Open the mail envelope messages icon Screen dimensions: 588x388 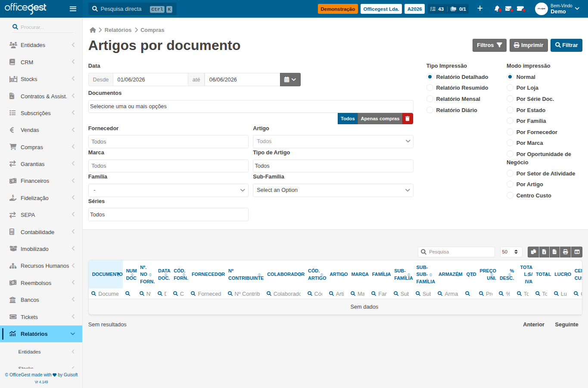[x=508, y=9]
